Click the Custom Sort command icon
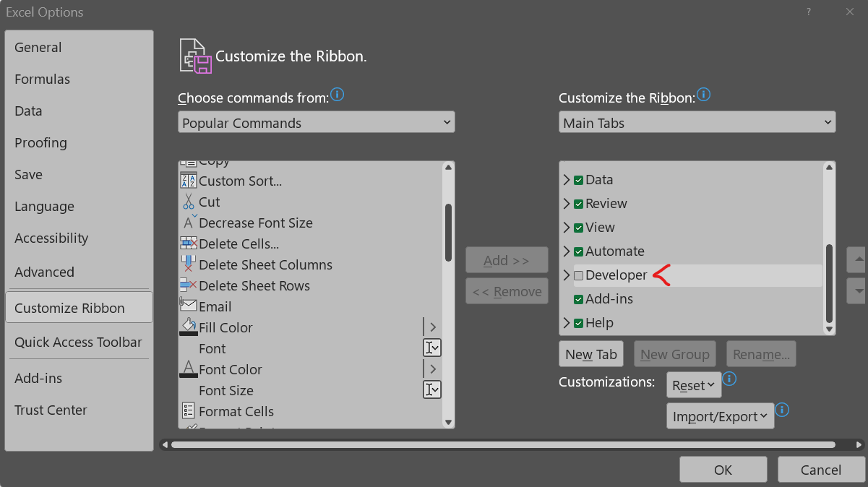This screenshot has width=868, height=487. [x=188, y=181]
